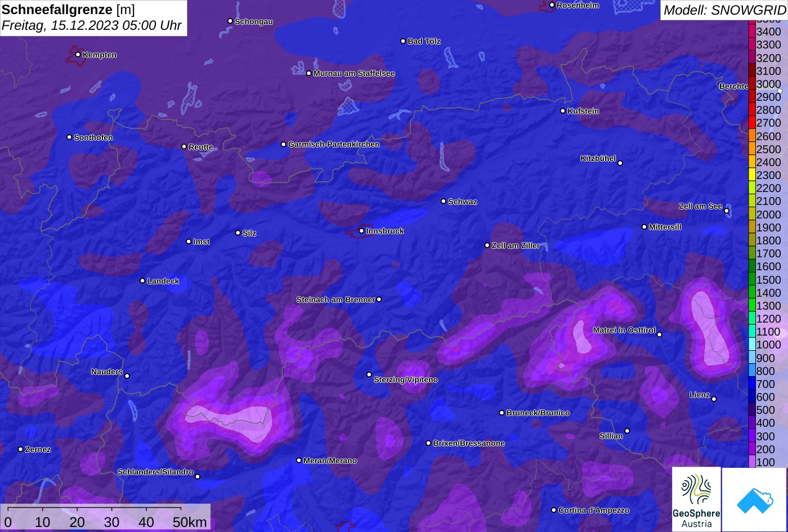The width and height of the screenshot is (788, 532).
Task: Select the Sterzing/Vipiteno label
Action: click(x=406, y=380)
